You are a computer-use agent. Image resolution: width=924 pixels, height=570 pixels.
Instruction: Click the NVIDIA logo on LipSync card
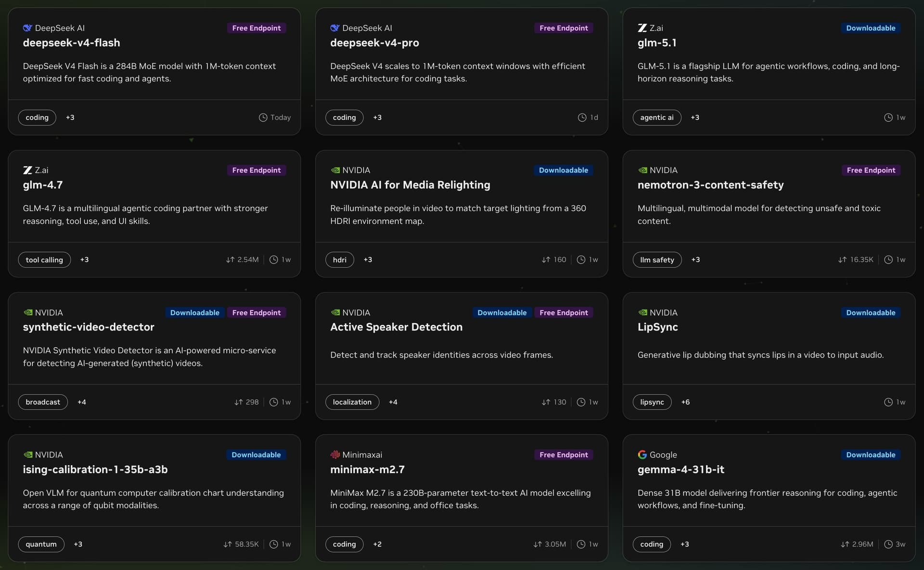click(642, 313)
